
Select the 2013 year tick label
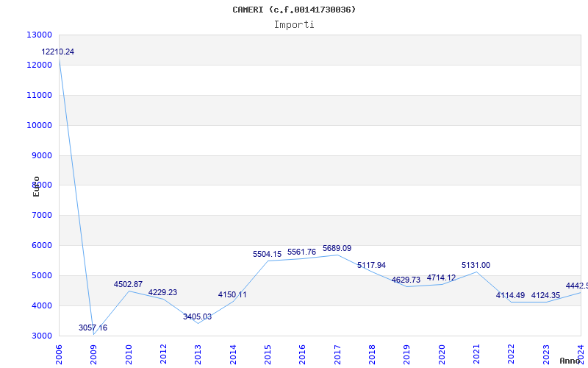click(x=198, y=355)
